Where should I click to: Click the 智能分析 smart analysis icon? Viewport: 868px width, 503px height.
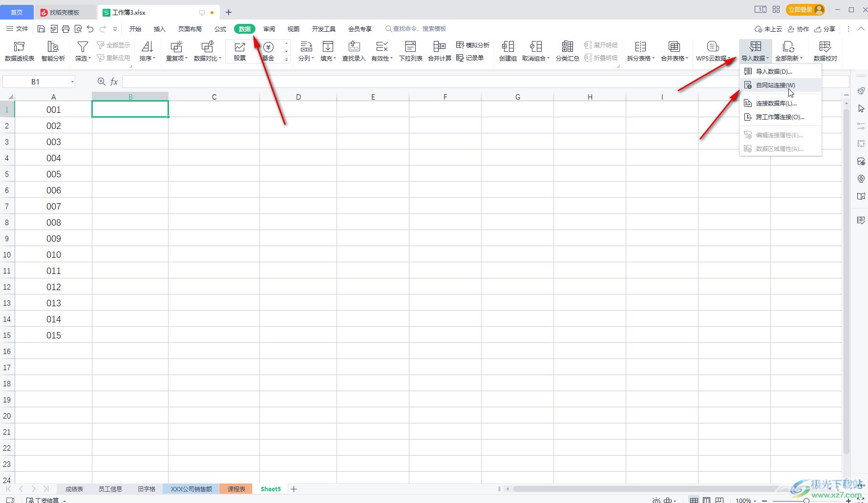coord(53,46)
